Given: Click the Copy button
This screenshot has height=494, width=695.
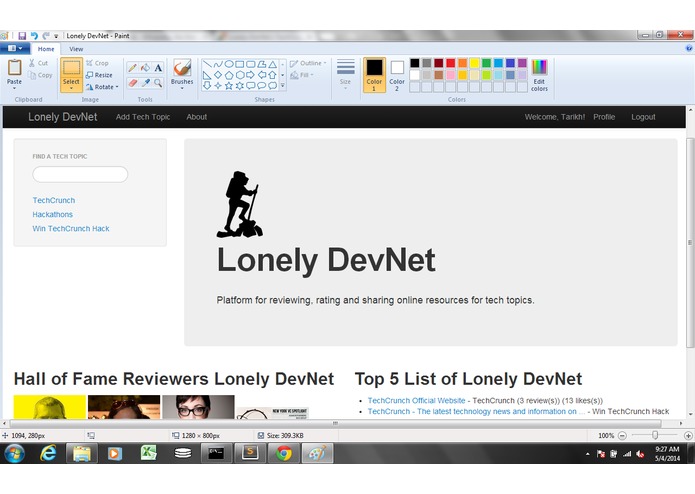Looking at the screenshot, I should (x=39, y=75).
